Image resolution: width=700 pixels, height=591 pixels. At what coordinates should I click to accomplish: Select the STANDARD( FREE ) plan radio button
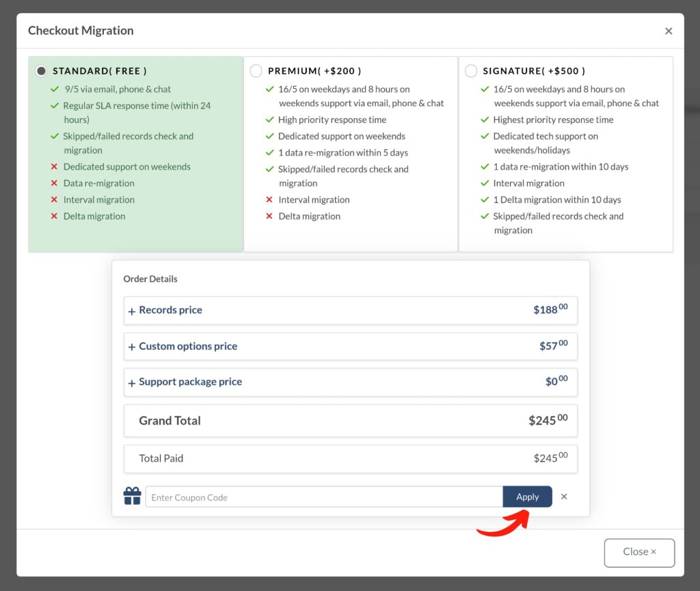(41, 70)
